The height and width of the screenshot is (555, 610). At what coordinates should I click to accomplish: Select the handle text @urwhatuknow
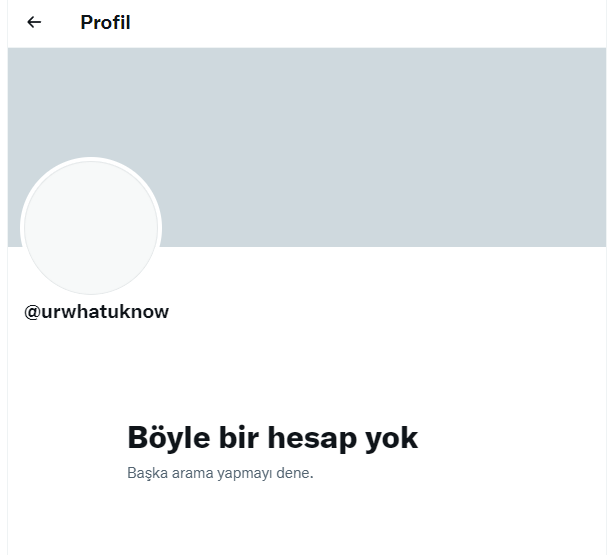(96, 312)
